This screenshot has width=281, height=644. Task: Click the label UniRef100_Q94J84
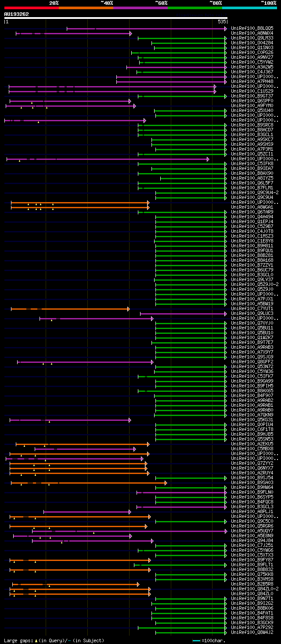tap(252, 541)
